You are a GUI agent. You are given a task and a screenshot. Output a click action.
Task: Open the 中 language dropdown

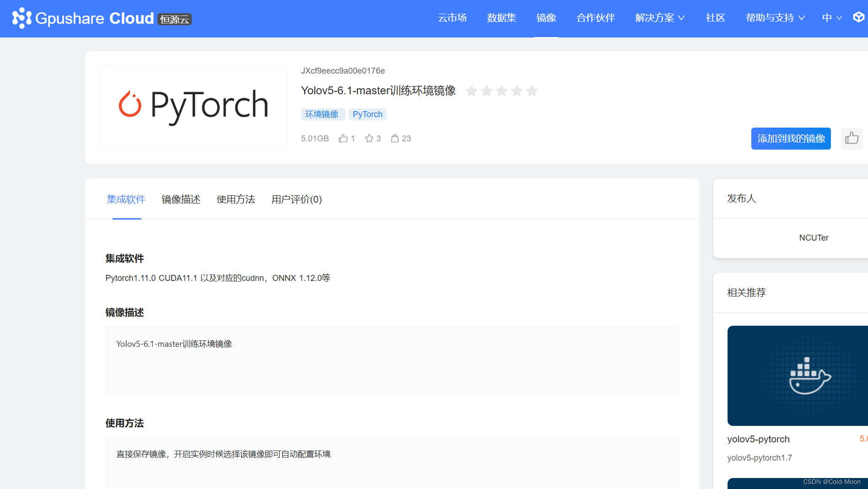832,18
